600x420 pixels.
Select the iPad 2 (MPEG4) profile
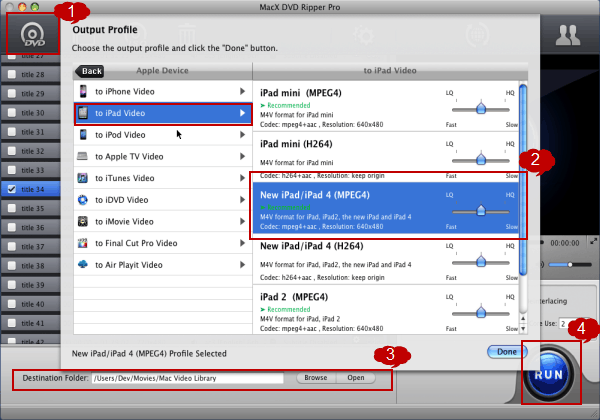[x=386, y=311]
